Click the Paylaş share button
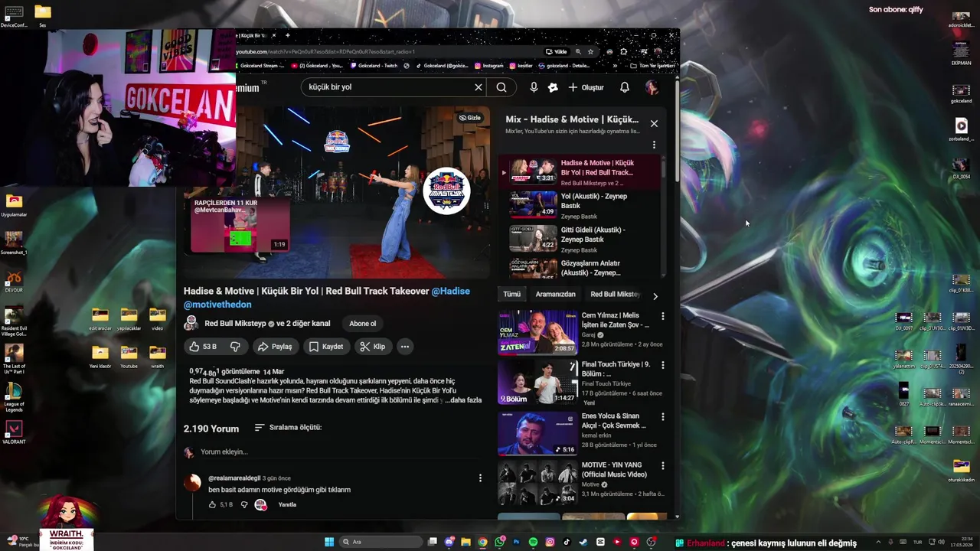 tap(275, 347)
